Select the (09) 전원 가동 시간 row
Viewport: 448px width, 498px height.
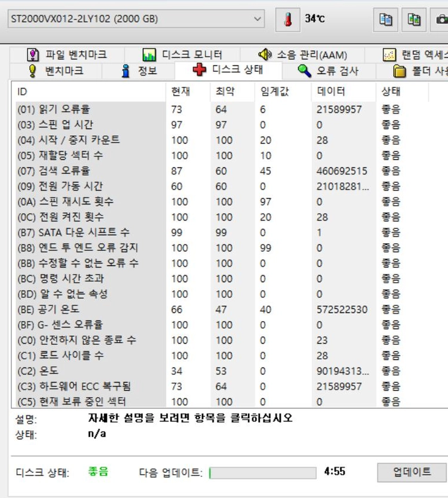coord(222,187)
